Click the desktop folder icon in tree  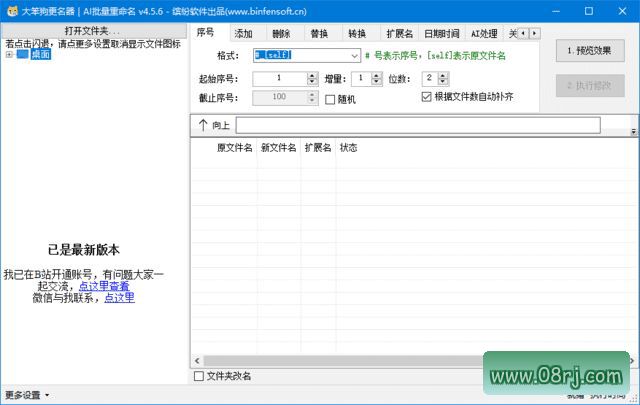tap(22, 54)
